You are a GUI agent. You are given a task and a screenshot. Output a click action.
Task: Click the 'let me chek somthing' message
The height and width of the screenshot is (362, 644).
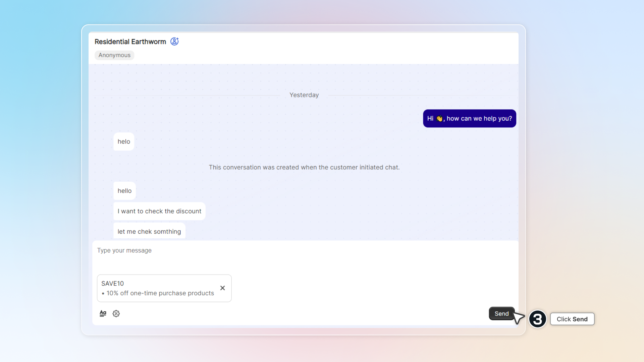coord(149,232)
